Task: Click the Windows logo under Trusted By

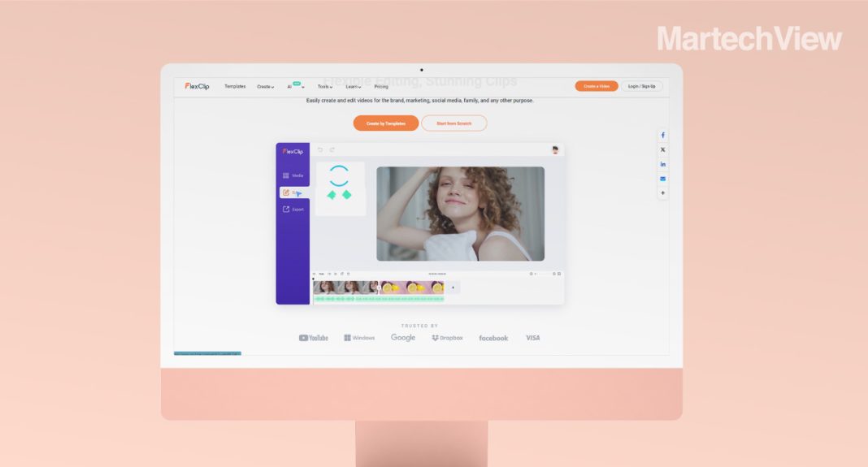Action: click(x=359, y=338)
